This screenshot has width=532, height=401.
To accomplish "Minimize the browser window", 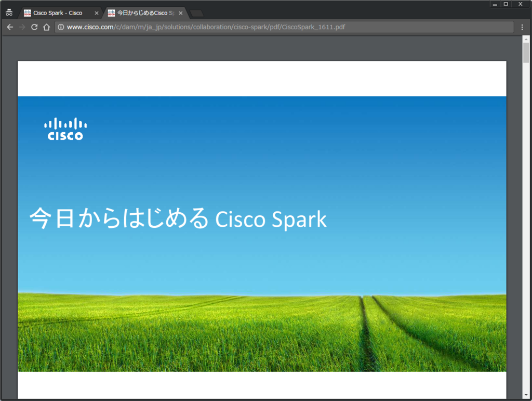I will click(x=495, y=4).
